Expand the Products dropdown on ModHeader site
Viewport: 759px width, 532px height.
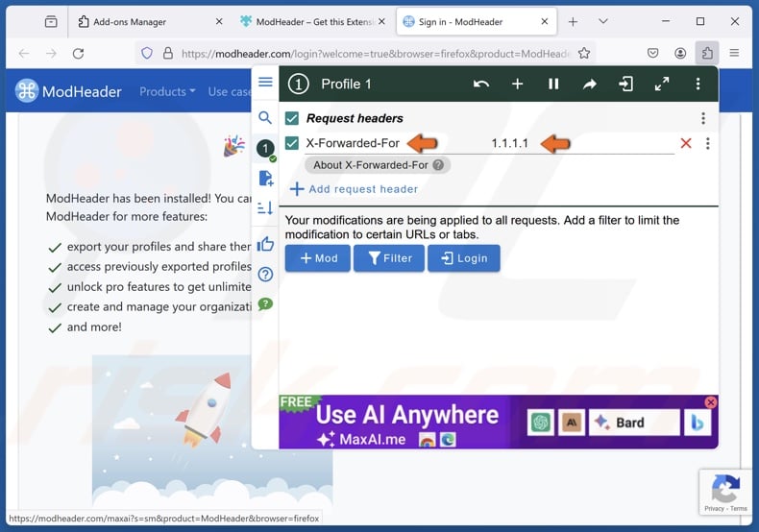pyautogui.click(x=167, y=91)
